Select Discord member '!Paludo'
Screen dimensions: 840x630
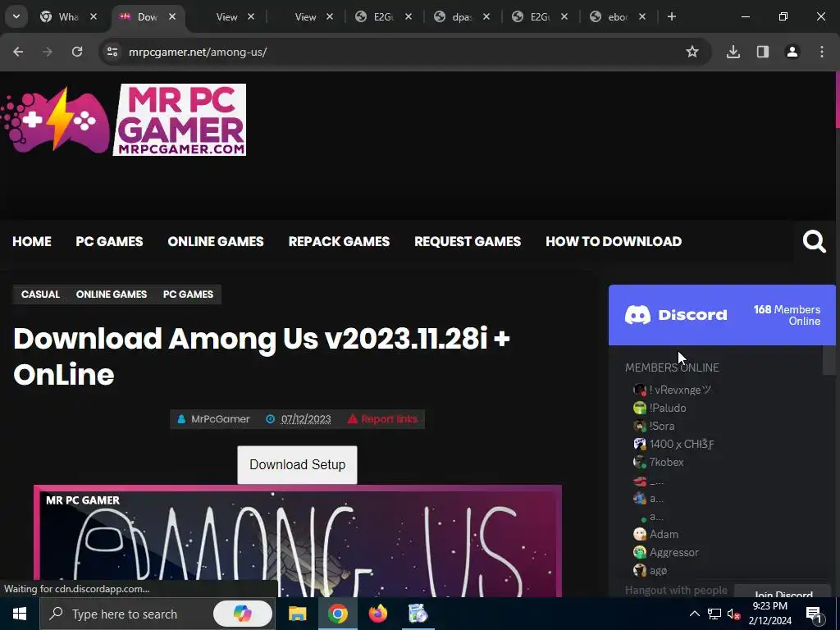[x=660, y=409]
